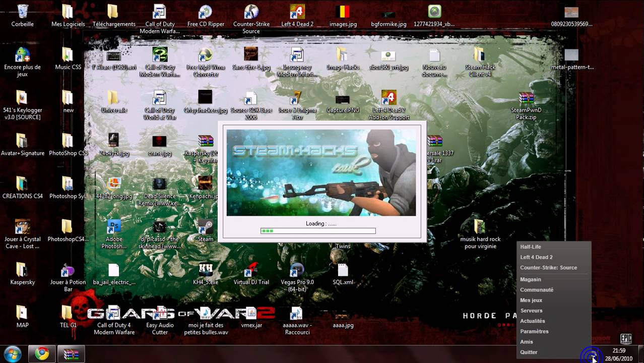Open Communauté from Steam tray menu
644x363 pixels.
(537, 290)
